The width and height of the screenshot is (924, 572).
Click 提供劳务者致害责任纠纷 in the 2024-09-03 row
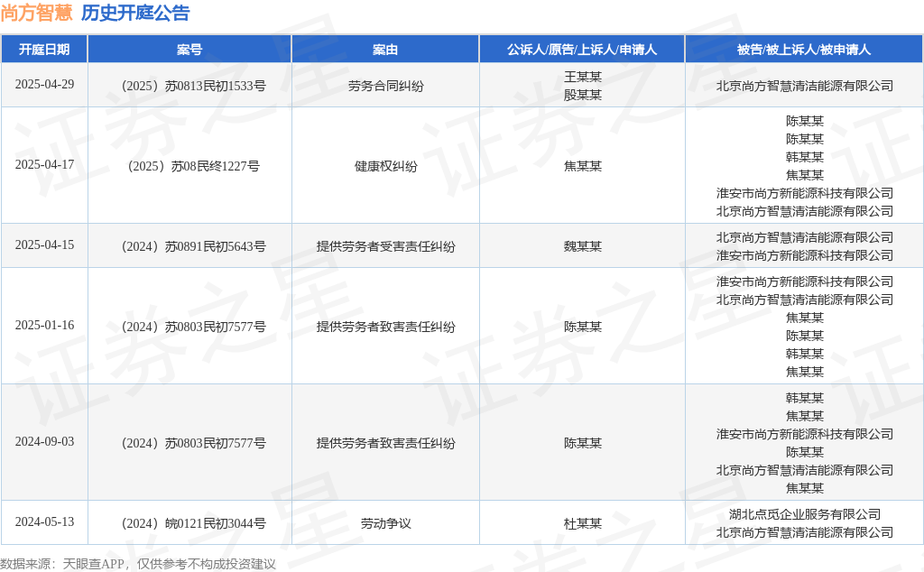(385, 443)
